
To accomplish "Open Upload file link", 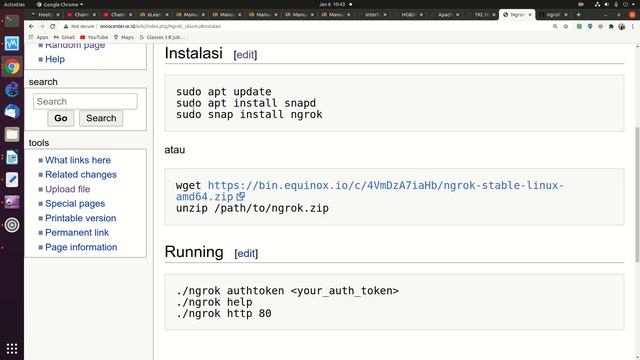I will [x=68, y=189].
